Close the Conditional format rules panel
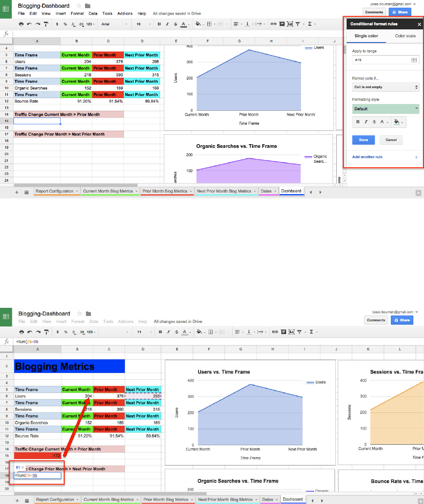 (419, 24)
